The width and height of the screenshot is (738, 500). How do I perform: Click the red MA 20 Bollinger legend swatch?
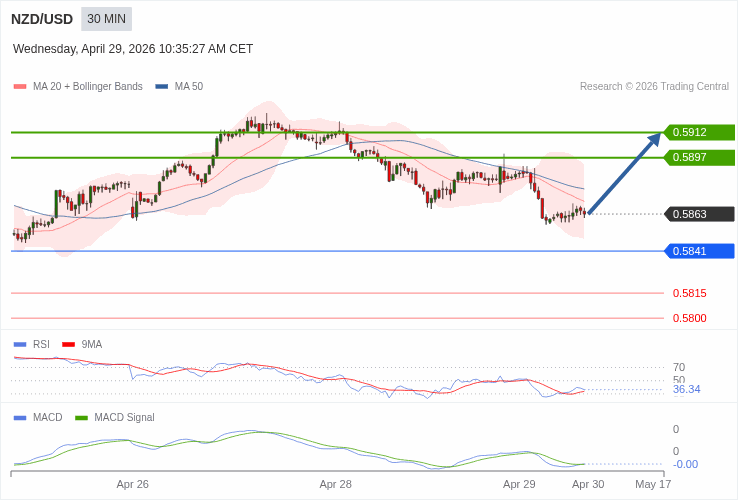pos(19,87)
